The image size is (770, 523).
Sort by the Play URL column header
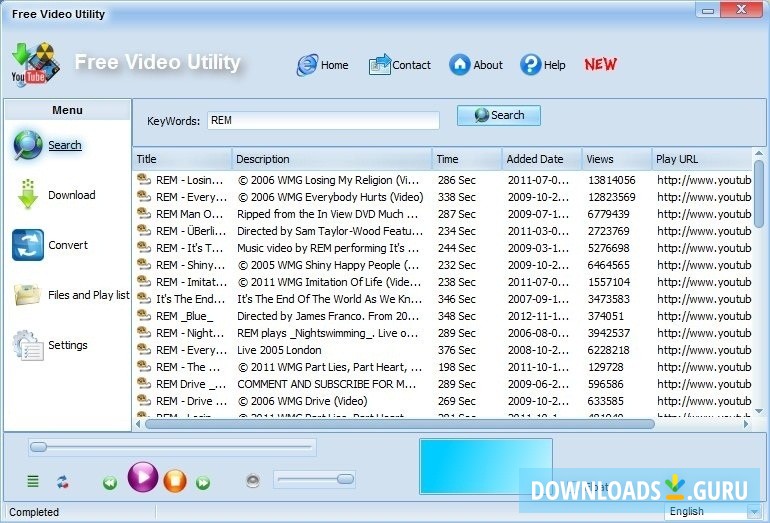pyautogui.click(x=702, y=159)
